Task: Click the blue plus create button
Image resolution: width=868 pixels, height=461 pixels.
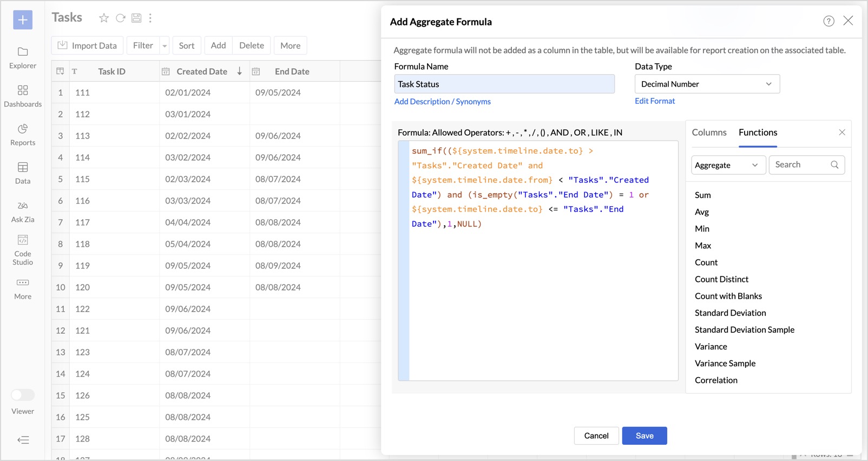Action: click(x=23, y=20)
